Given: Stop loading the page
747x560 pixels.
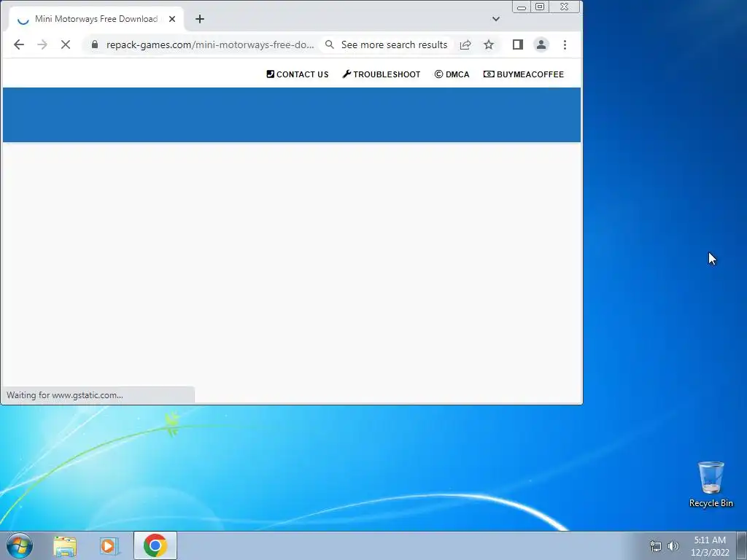Looking at the screenshot, I should 65,44.
